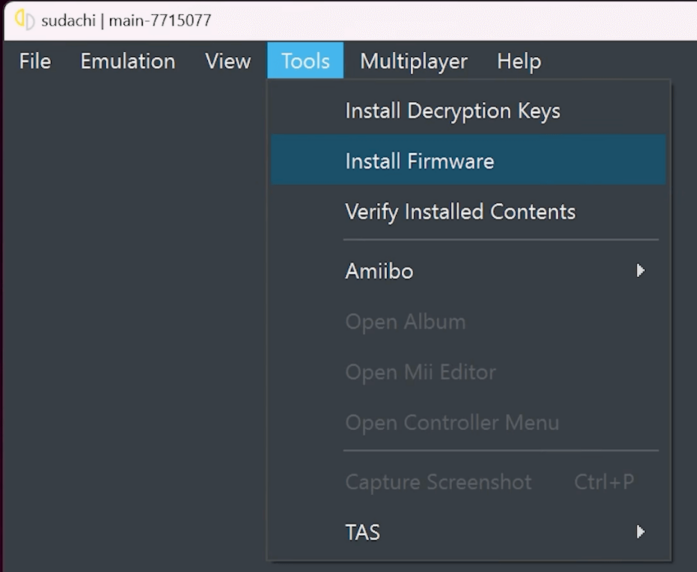
Task: Click the greyed-out Open Album entry
Action: [x=468, y=321]
